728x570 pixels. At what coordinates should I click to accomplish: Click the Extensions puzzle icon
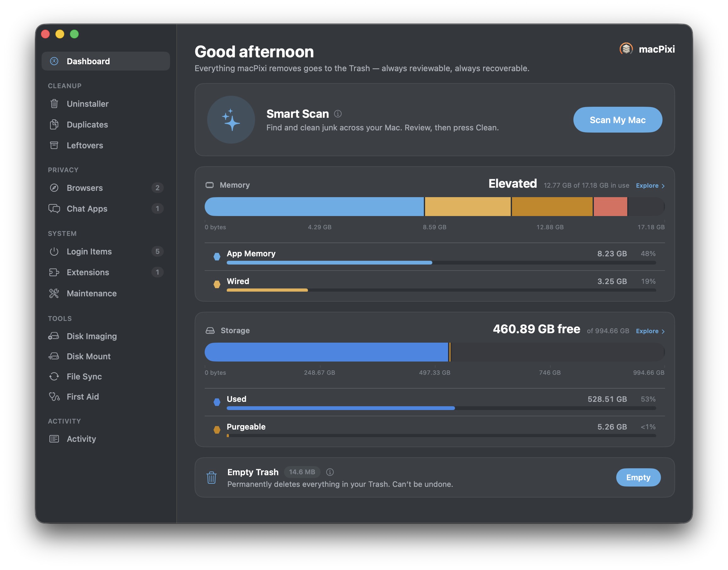54,272
